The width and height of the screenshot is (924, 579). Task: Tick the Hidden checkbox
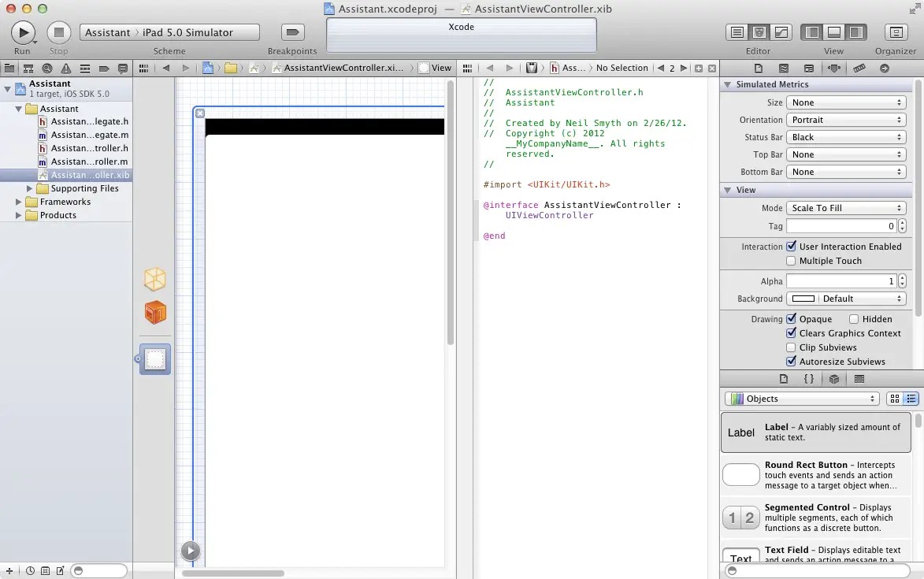[853, 319]
